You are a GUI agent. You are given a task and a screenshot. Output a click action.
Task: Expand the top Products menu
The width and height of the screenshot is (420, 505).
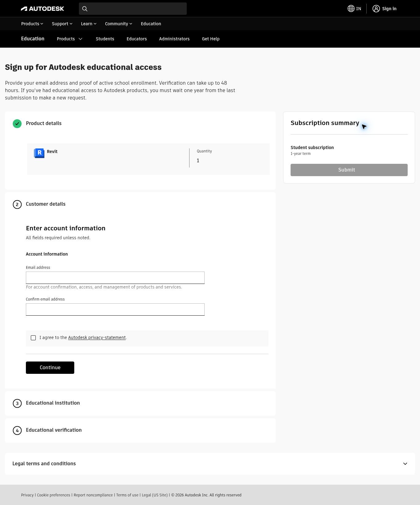coord(32,24)
